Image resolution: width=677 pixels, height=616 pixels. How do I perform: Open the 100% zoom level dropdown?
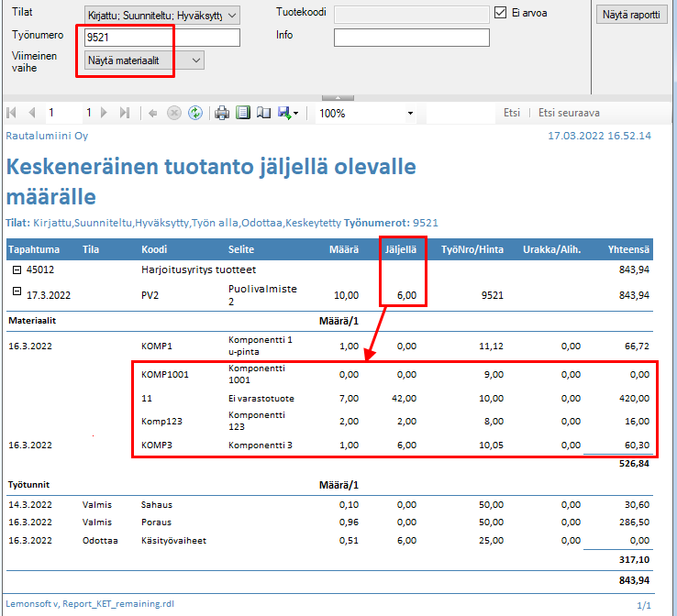click(410, 114)
